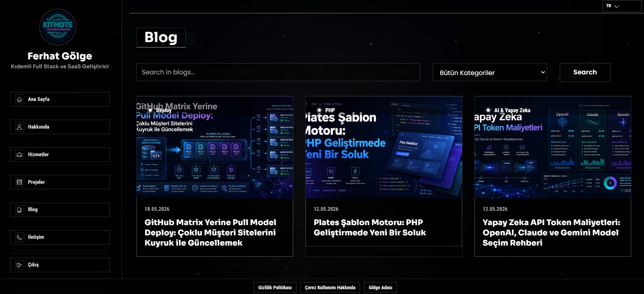Click the Kıdemli Full Stack ve SaaS Geliştirici subtitle

[x=60, y=67]
